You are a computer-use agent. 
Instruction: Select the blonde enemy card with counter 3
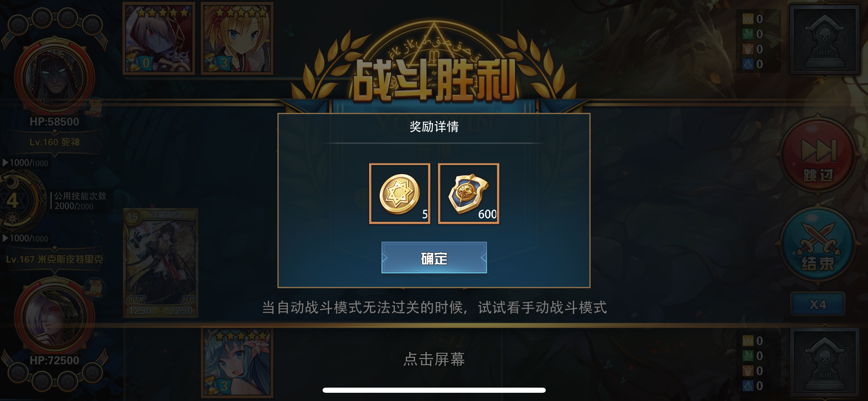pos(237,38)
